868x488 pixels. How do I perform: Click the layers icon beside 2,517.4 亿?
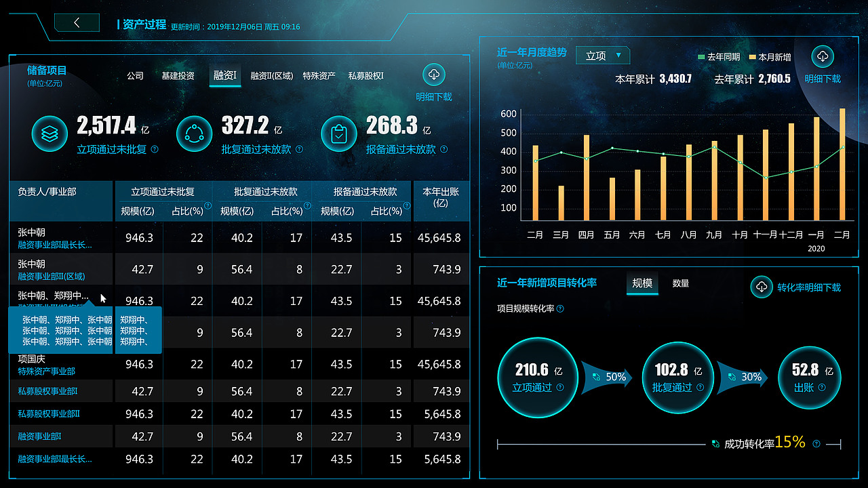(50, 134)
